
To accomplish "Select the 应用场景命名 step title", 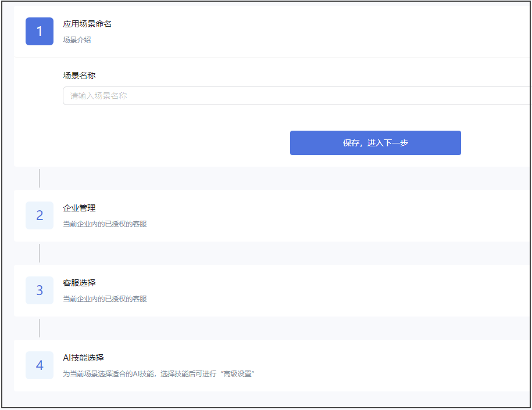I will click(x=87, y=24).
